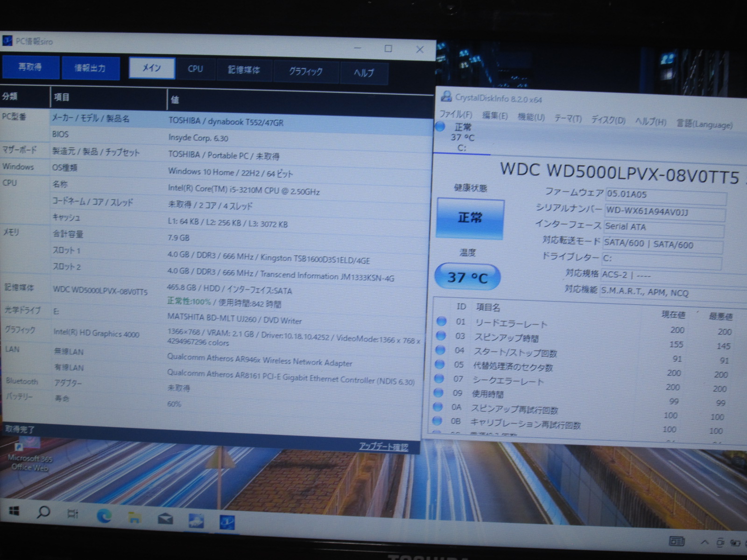Click the 再取得 button in PC情報siro
Screen dimensions: 747x560
point(30,67)
